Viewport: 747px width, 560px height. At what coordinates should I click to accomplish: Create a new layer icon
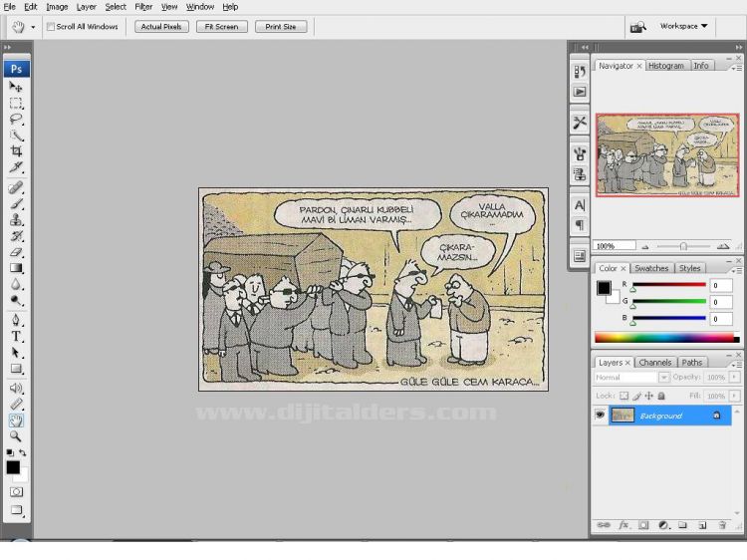[702, 525]
